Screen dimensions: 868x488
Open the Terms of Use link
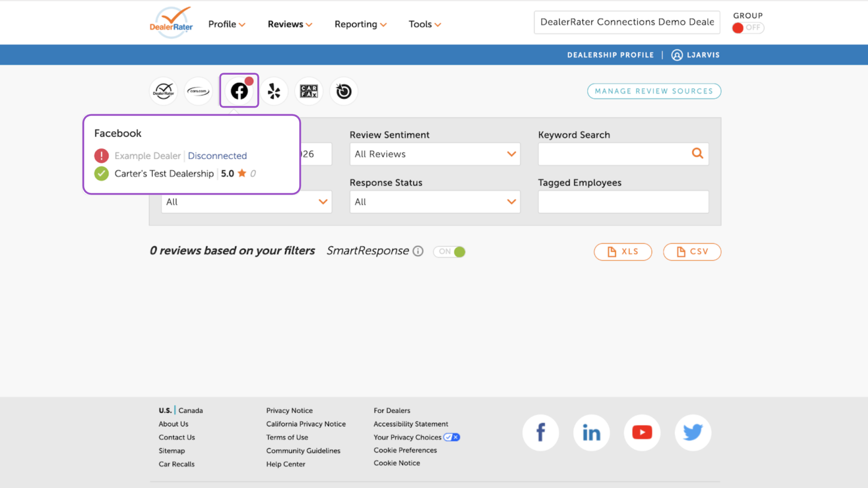tap(287, 437)
